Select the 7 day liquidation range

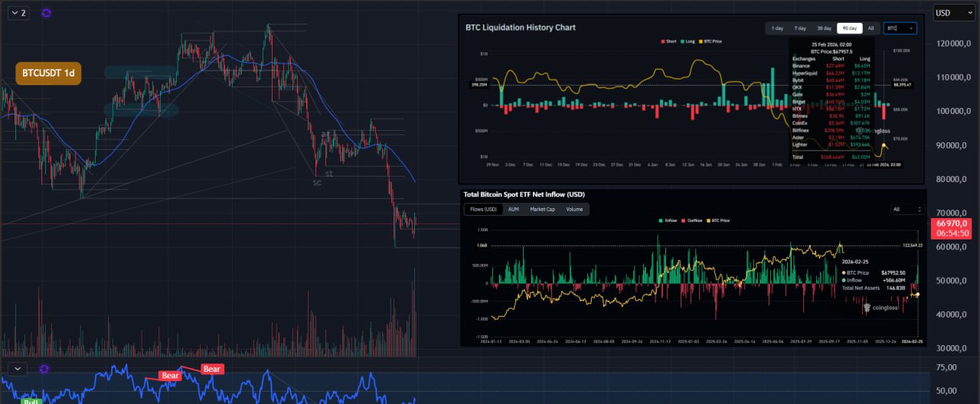click(799, 28)
